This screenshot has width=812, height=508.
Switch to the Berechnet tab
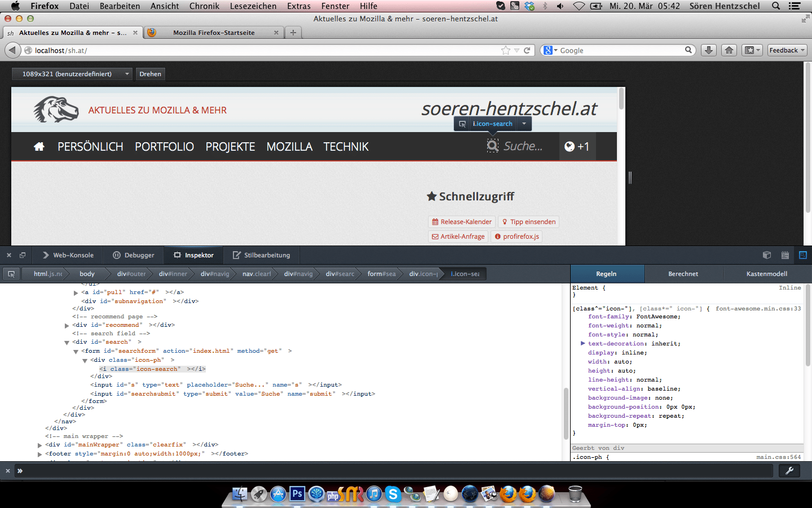[683, 274]
